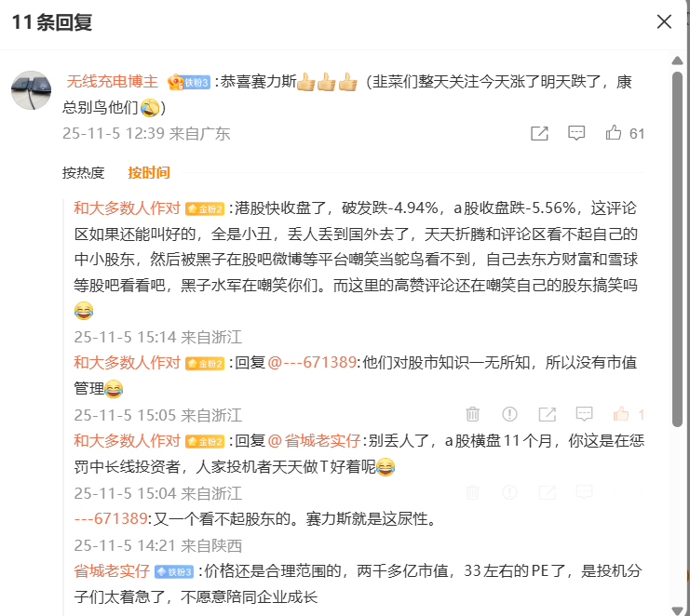The width and height of the screenshot is (690, 616).
Task: Open 省城老实仔 commenter profile name
Action: (112, 570)
